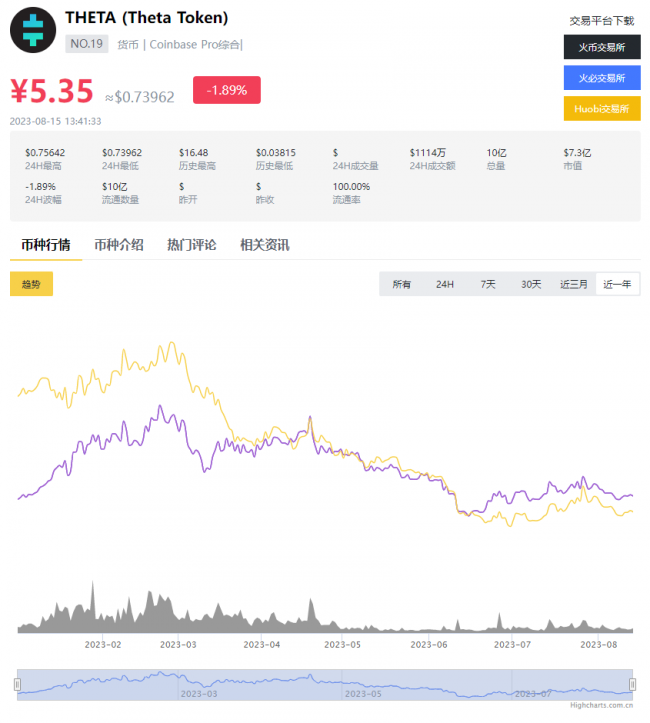Click the THETA (Theta Token) title
This screenshot has width=650, height=723.
[x=147, y=18]
